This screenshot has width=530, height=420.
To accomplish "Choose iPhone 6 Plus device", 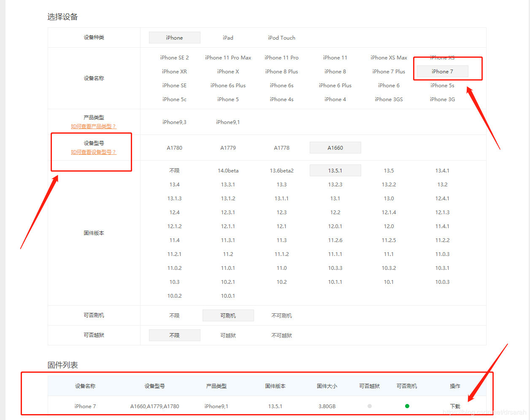I will [x=335, y=86].
